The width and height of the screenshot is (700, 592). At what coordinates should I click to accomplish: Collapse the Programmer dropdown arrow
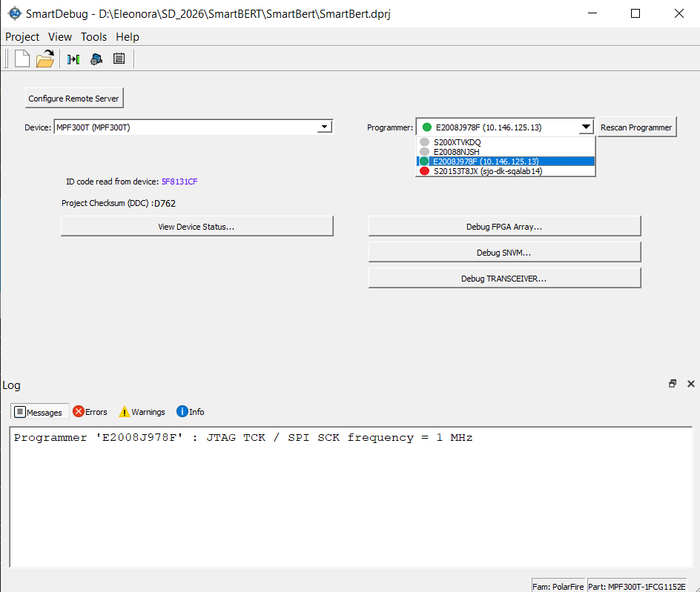pyautogui.click(x=586, y=127)
